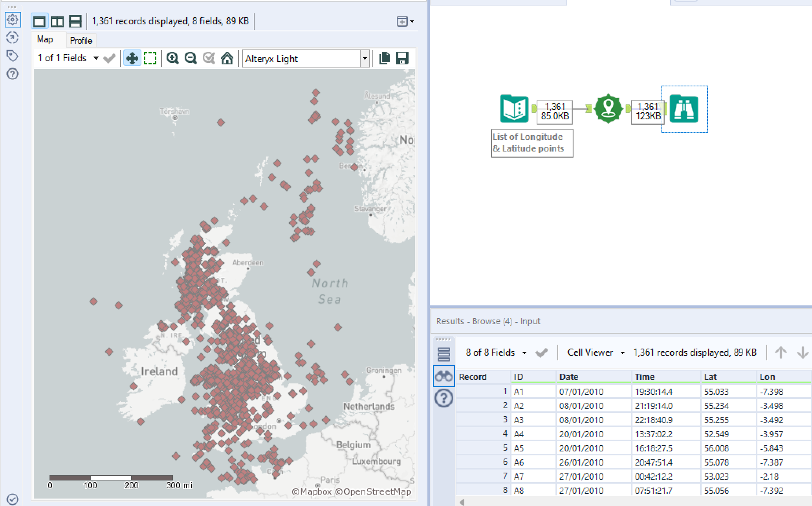Expand the Cell Viewer dropdown
The width and height of the screenshot is (812, 506).
point(622,353)
